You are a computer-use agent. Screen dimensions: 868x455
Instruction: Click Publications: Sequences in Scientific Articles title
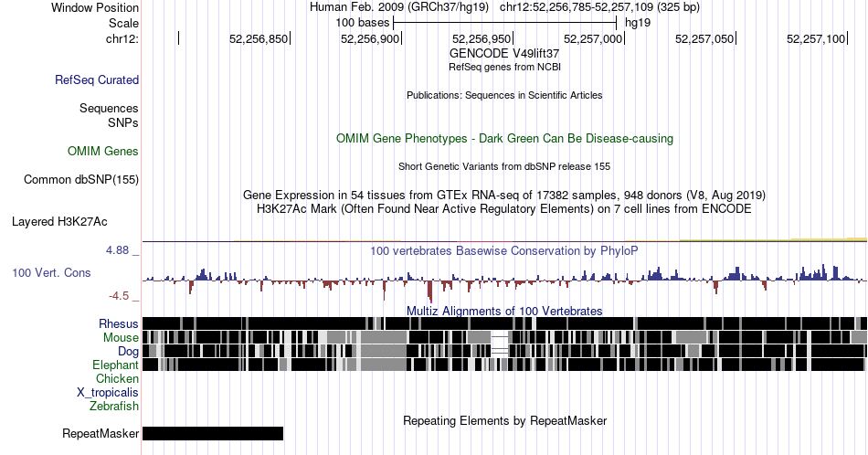504,95
